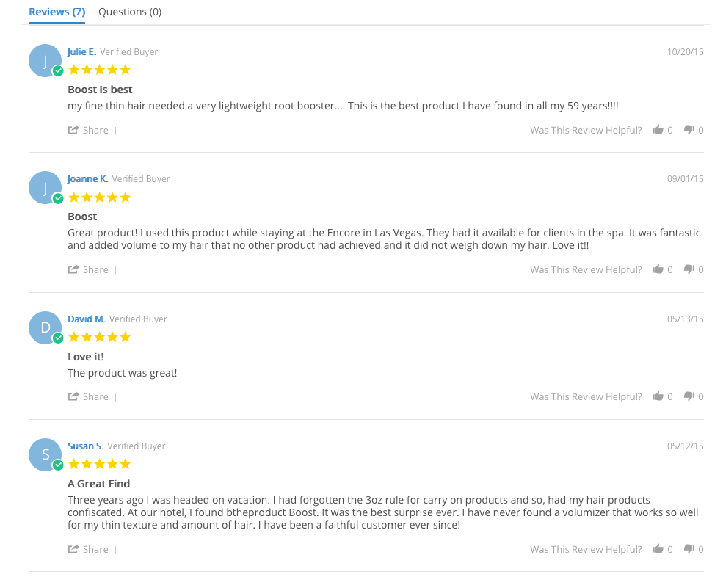Click thumbs up on Joanne K.'s review
Image resolution: width=723 pixels, height=588 pixels.
coord(658,269)
